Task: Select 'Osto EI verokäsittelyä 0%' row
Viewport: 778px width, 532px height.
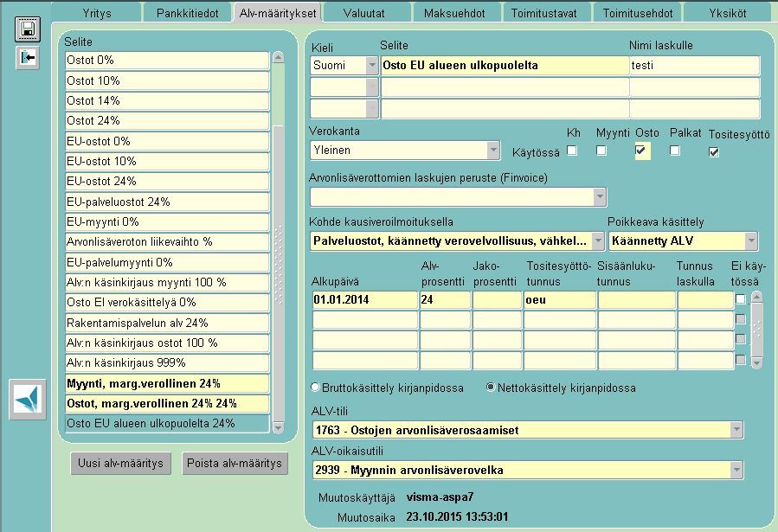Action: pos(167,303)
